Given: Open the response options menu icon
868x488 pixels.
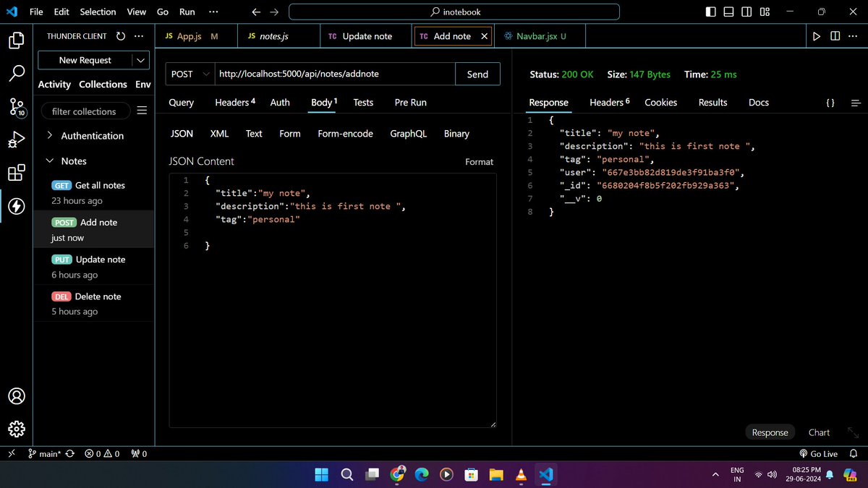Looking at the screenshot, I should [856, 103].
